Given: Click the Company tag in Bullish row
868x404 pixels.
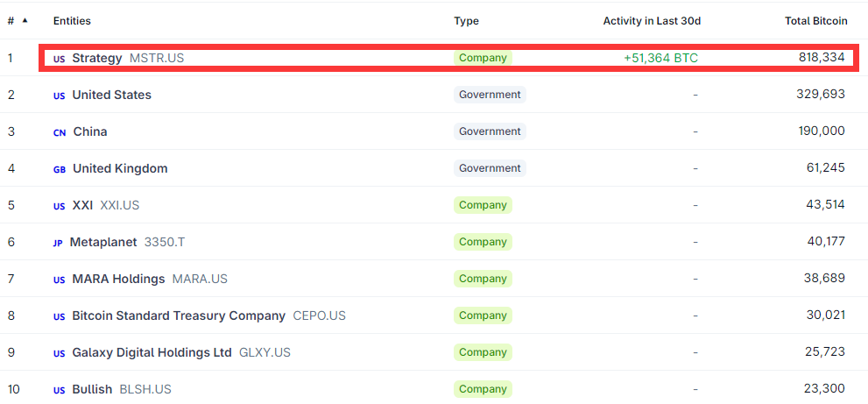Looking at the screenshot, I should pyautogui.click(x=483, y=389).
